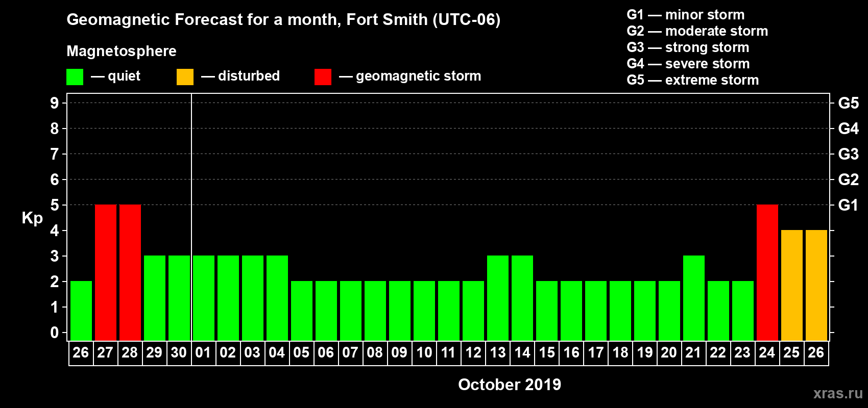Click the G4 label on right axis
Screen dimensions: 868x408
coord(848,129)
